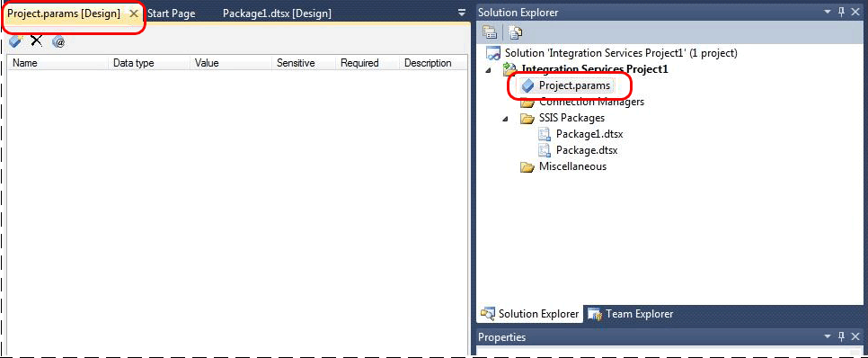
Task: Click the Sensitive column header
Action: pyautogui.click(x=304, y=63)
